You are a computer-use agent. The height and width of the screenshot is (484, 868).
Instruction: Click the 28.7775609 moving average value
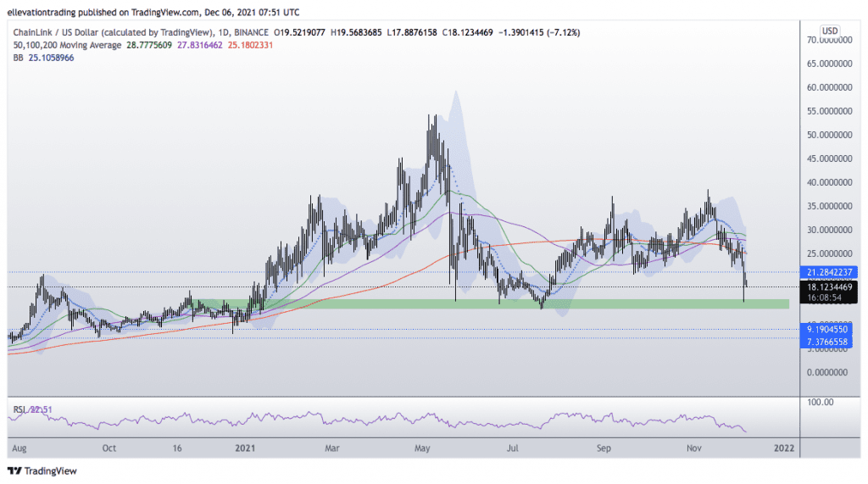click(x=149, y=45)
